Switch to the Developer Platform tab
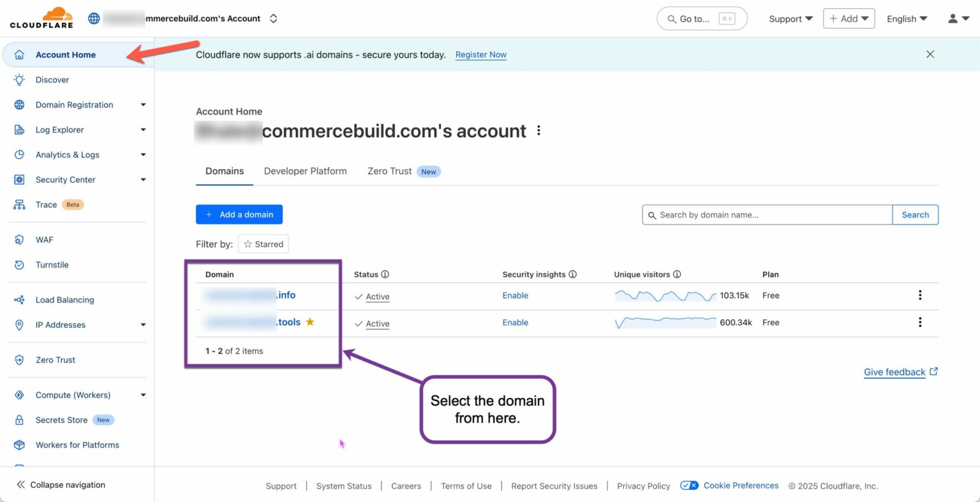The height and width of the screenshot is (502, 980). point(305,171)
